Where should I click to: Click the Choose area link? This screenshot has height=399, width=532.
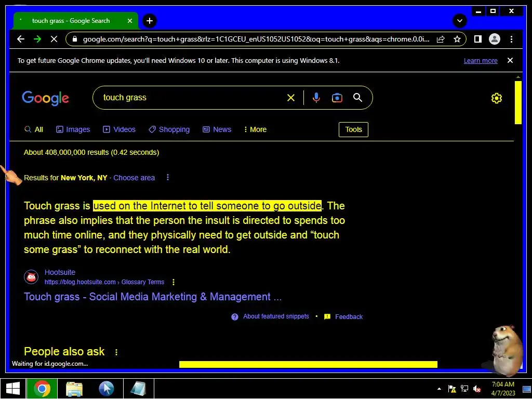(x=134, y=178)
